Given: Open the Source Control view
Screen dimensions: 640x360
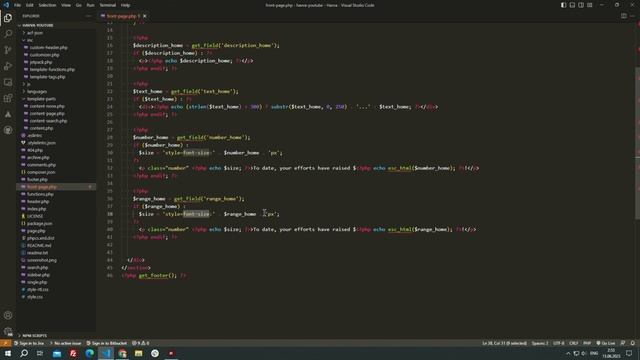Looking at the screenshot, I should [x=8, y=50].
